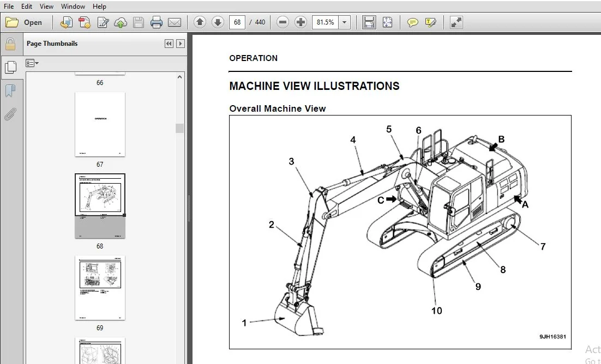Select page 68 thumbnail
This screenshot has width=601, height=364.
pos(100,206)
